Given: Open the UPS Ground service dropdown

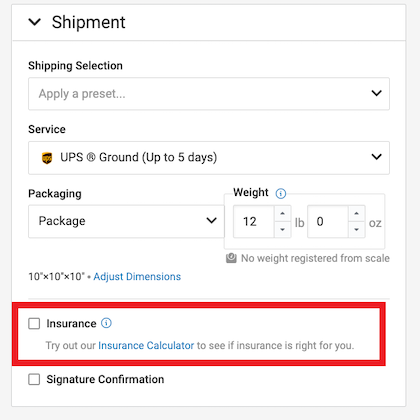Looking at the screenshot, I should click(209, 158).
